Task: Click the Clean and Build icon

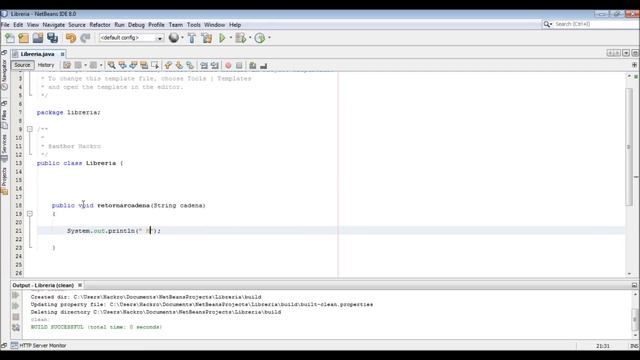Action: (x=207, y=38)
